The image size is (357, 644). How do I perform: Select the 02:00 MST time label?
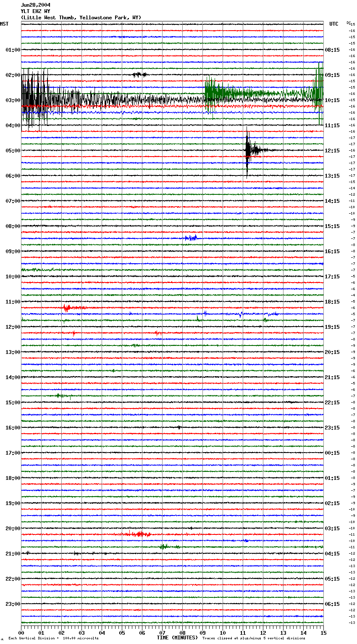(13, 75)
